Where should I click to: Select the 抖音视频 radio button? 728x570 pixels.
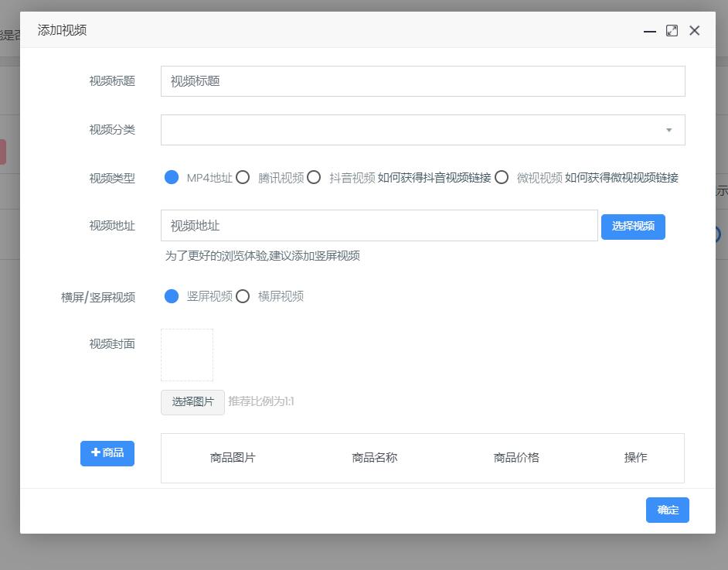(x=314, y=177)
